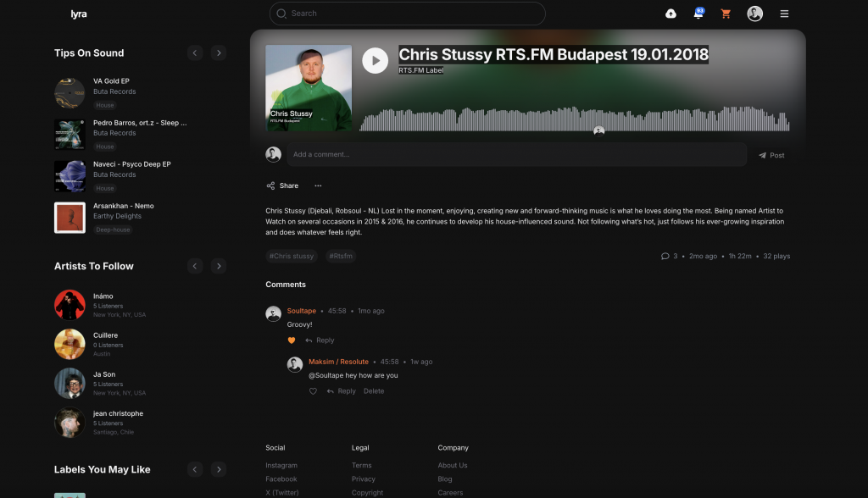The width and height of the screenshot is (868, 498).
Task: Open the shopping cart
Action: (x=726, y=14)
